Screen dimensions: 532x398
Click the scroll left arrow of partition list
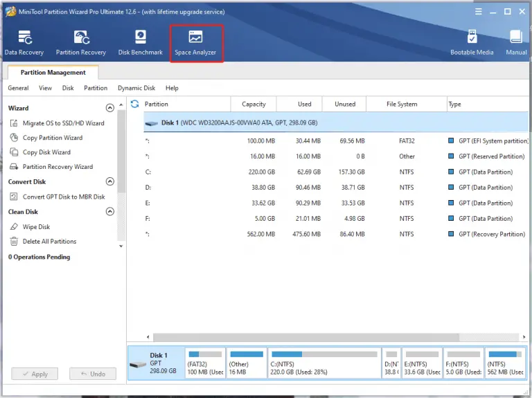point(148,337)
